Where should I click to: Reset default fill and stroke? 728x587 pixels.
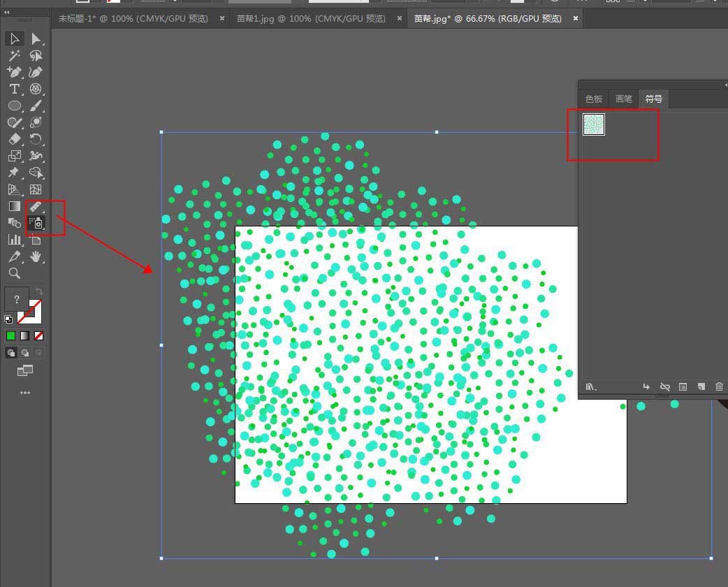click(x=8, y=319)
